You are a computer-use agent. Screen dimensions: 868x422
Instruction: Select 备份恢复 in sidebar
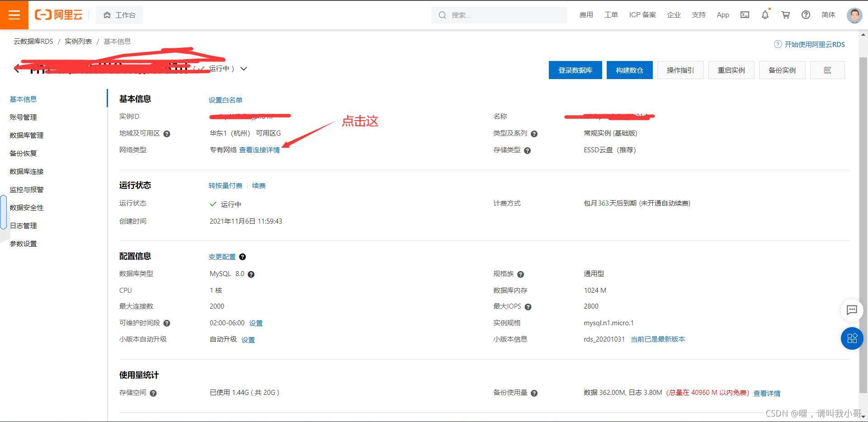click(24, 153)
